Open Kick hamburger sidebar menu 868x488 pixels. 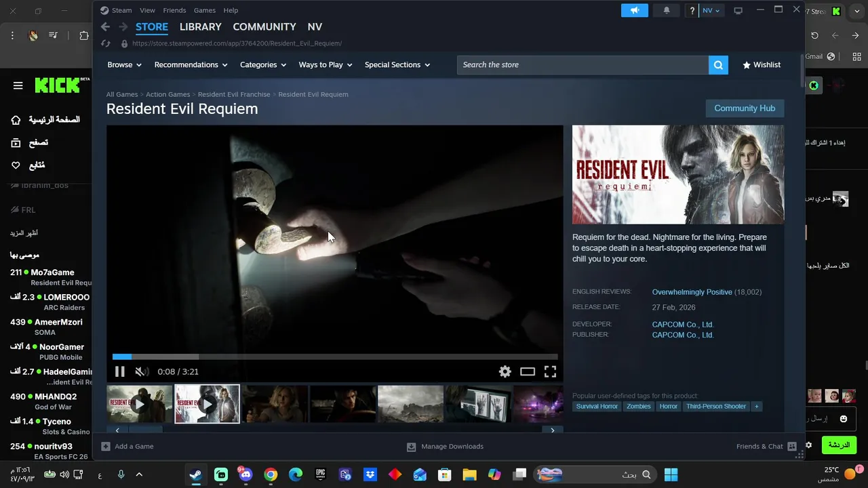18,85
